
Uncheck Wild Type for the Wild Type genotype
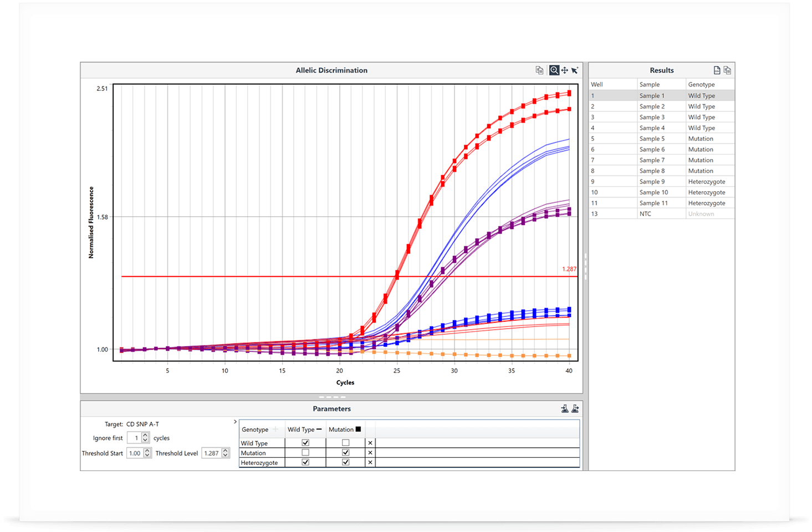(x=305, y=443)
